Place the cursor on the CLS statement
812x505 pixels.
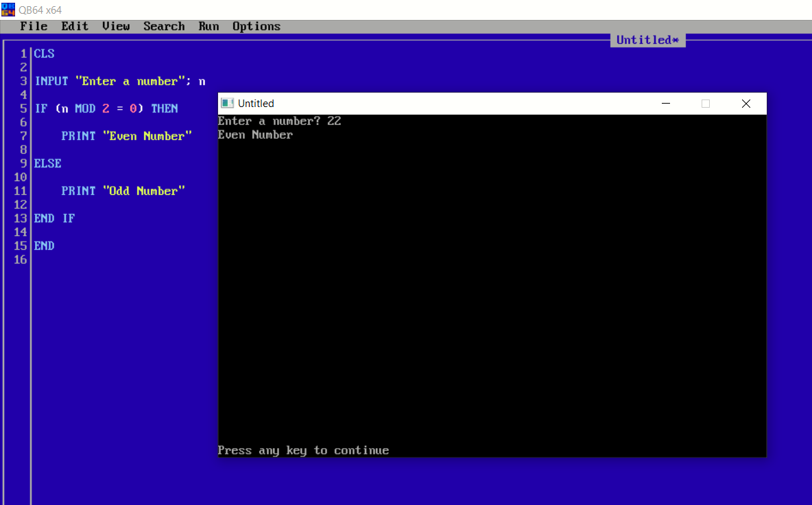tap(44, 54)
